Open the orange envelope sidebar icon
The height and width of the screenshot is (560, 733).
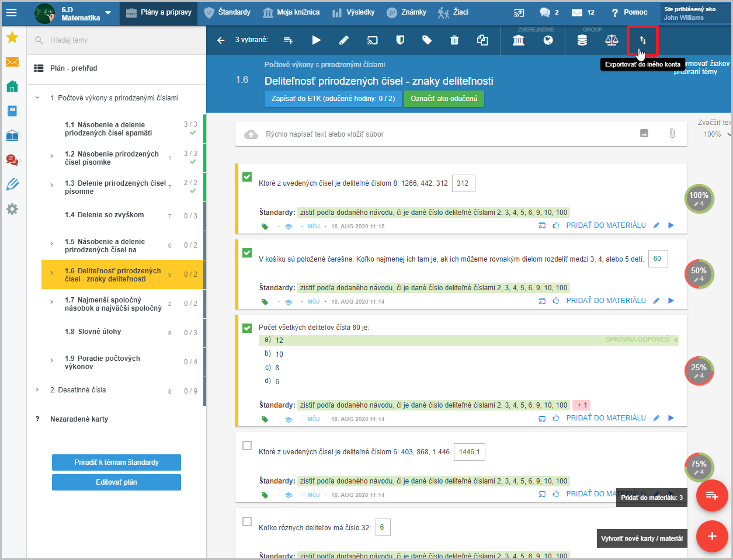(x=12, y=62)
